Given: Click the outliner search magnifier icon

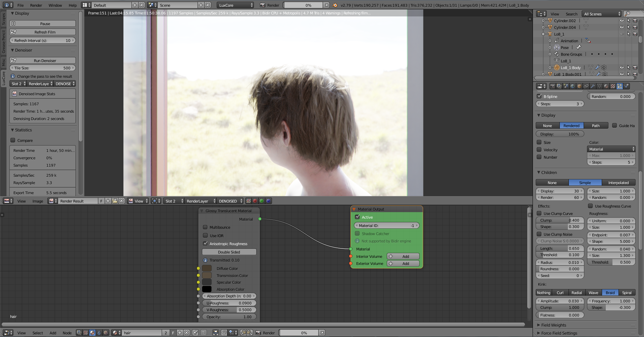Looking at the screenshot, I should (627, 14).
